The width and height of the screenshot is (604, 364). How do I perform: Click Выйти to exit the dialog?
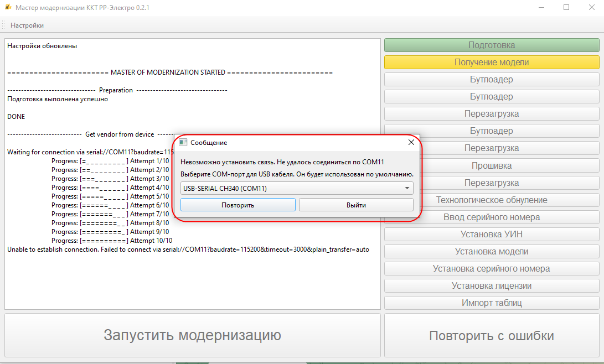point(356,205)
